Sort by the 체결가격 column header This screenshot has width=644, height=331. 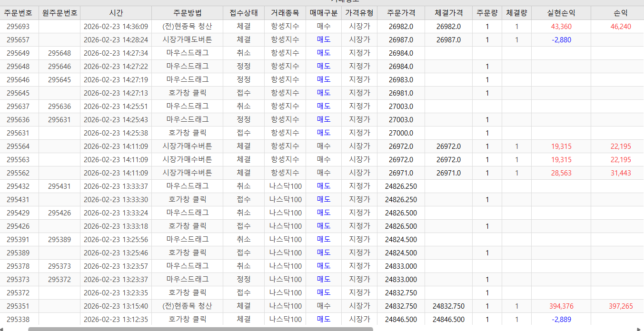(x=448, y=13)
